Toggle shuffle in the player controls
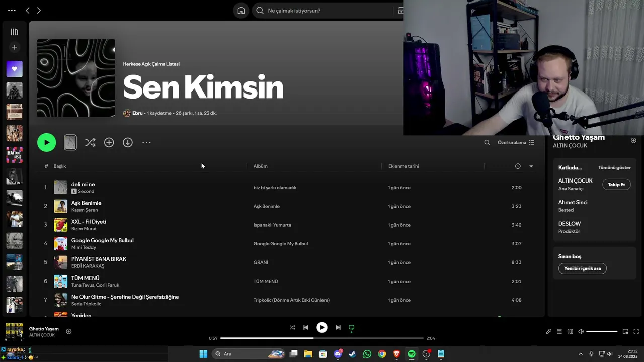This screenshot has height=362, width=644. (x=292, y=327)
